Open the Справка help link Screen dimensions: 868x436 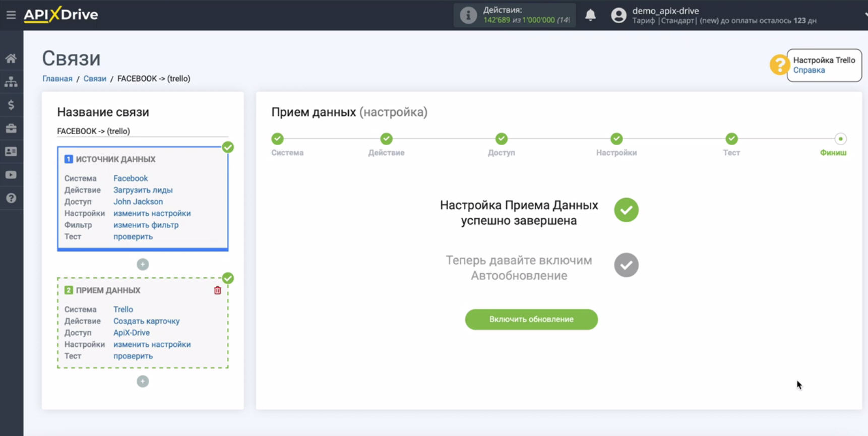point(809,70)
